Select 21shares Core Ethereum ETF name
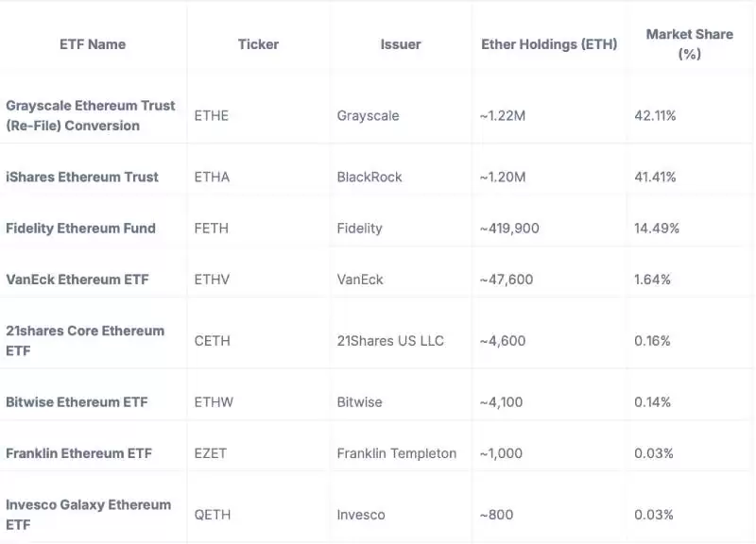The image size is (756, 544). coord(85,341)
